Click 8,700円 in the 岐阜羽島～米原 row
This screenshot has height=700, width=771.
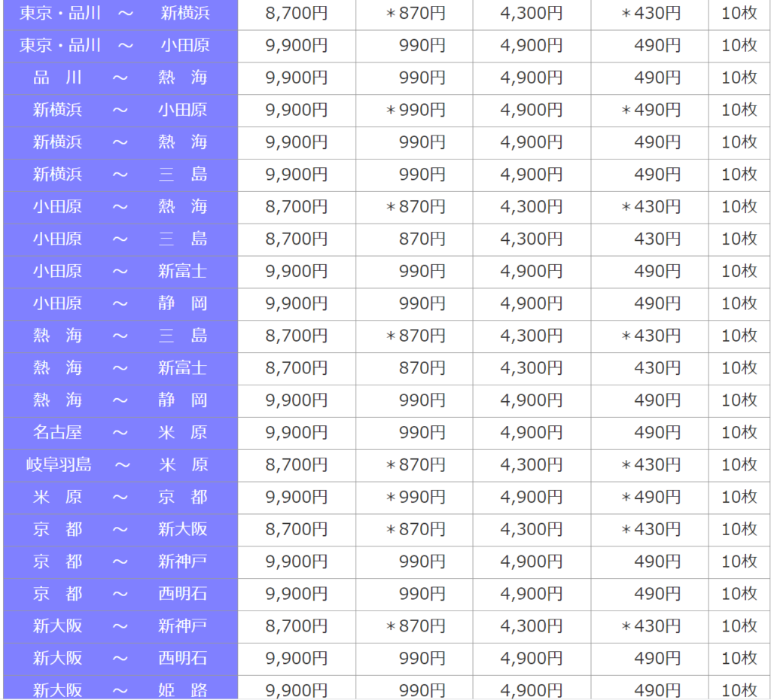(296, 465)
